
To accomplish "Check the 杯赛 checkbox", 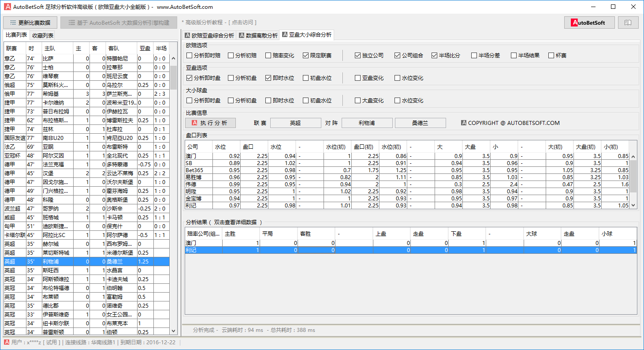I will 558,56.
